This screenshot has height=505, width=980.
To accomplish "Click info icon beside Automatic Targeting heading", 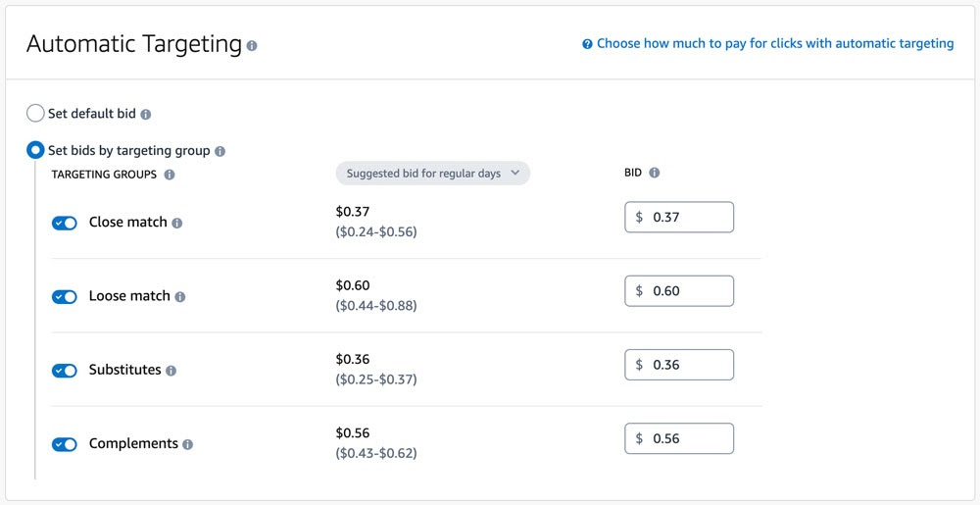I will click(253, 46).
